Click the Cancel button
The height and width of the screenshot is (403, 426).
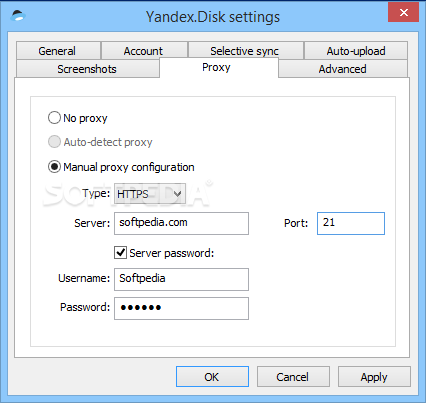[x=293, y=377]
